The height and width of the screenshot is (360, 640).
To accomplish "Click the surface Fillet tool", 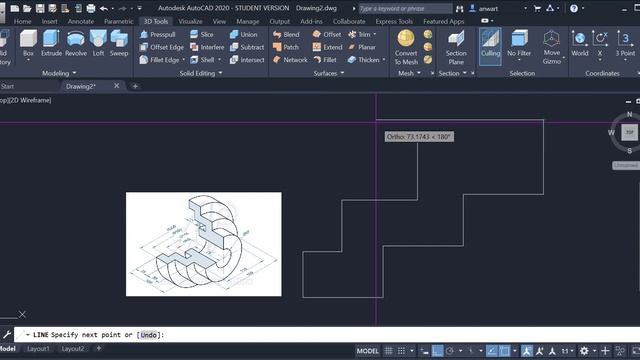I will click(325, 60).
